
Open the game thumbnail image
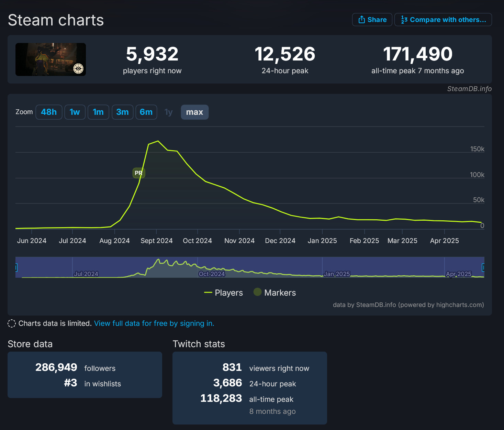click(51, 59)
